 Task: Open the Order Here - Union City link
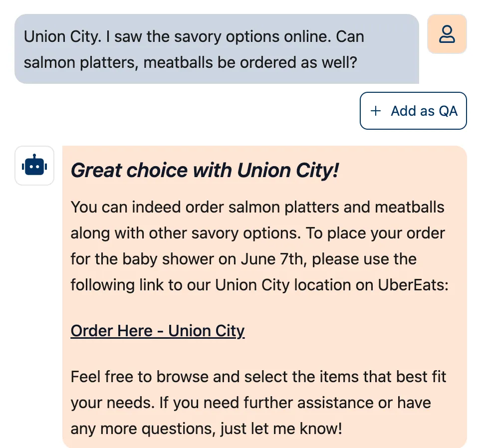pyautogui.click(x=158, y=331)
